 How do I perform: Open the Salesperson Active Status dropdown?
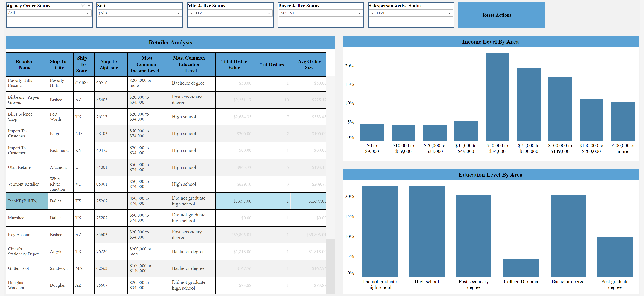click(x=411, y=13)
